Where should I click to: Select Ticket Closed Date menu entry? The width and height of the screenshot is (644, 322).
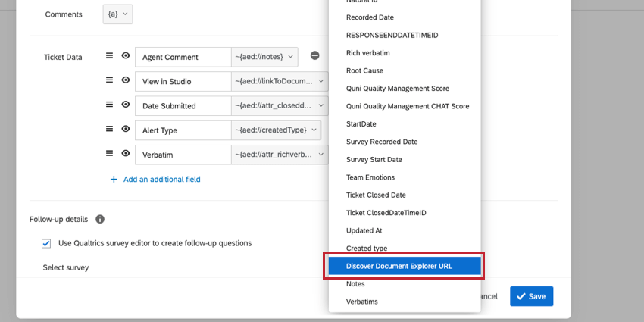pyautogui.click(x=376, y=195)
